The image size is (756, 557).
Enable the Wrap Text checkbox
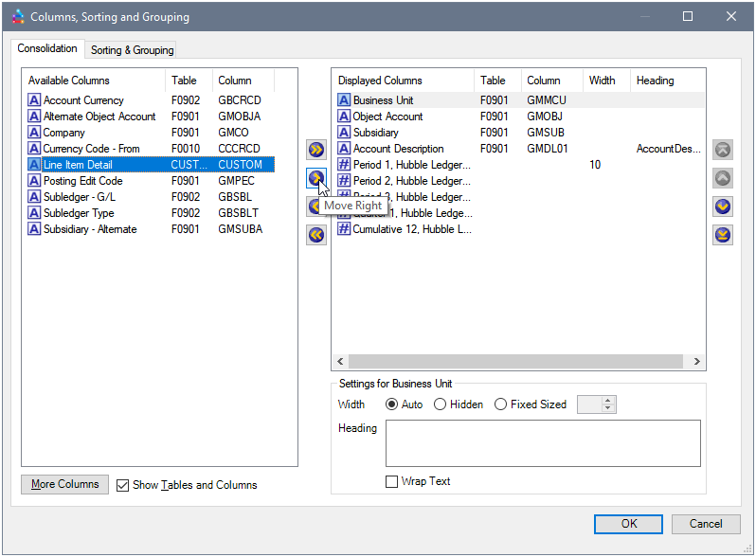(x=392, y=481)
